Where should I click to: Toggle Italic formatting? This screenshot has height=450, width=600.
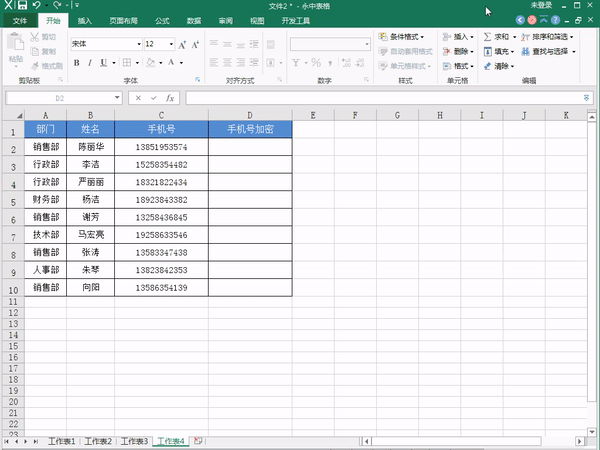pyautogui.click(x=90, y=62)
